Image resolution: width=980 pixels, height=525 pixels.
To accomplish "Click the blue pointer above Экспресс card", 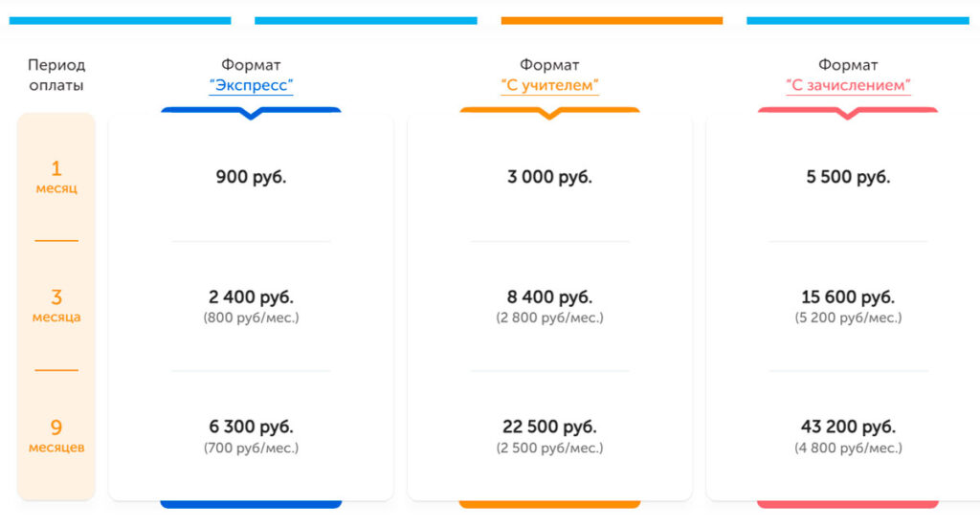I will click(251, 112).
